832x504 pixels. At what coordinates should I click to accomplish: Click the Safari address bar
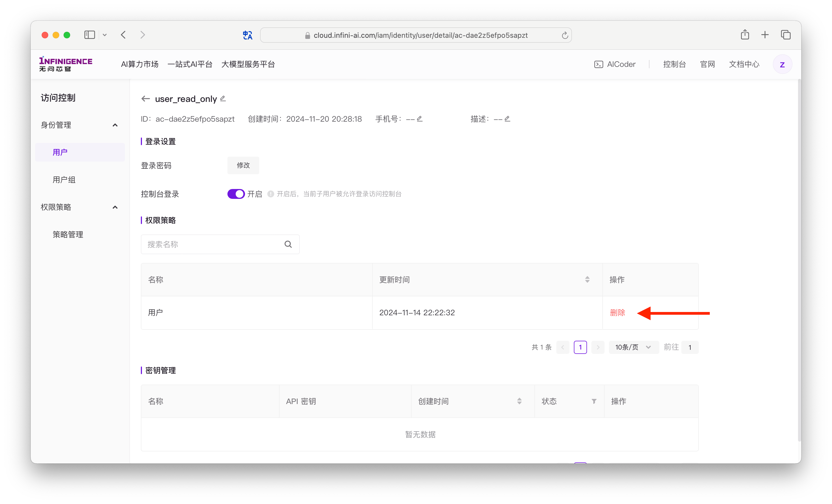pyautogui.click(x=416, y=35)
